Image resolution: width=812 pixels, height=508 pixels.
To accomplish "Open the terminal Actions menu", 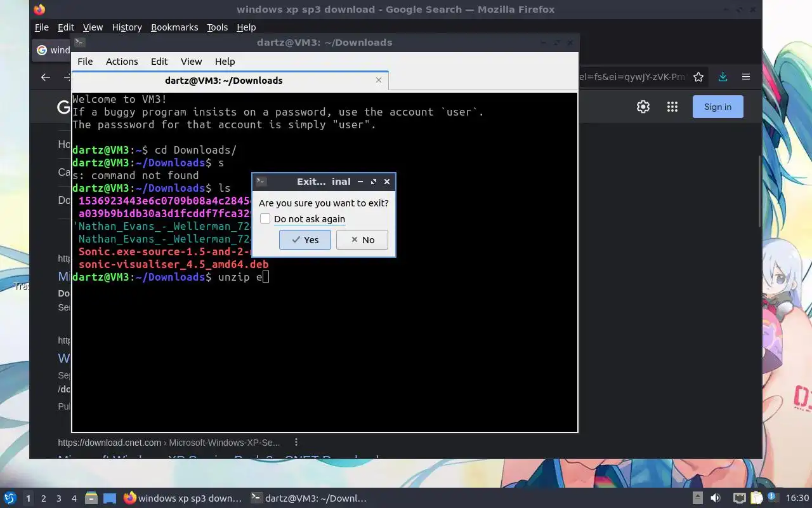I will tap(122, 62).
